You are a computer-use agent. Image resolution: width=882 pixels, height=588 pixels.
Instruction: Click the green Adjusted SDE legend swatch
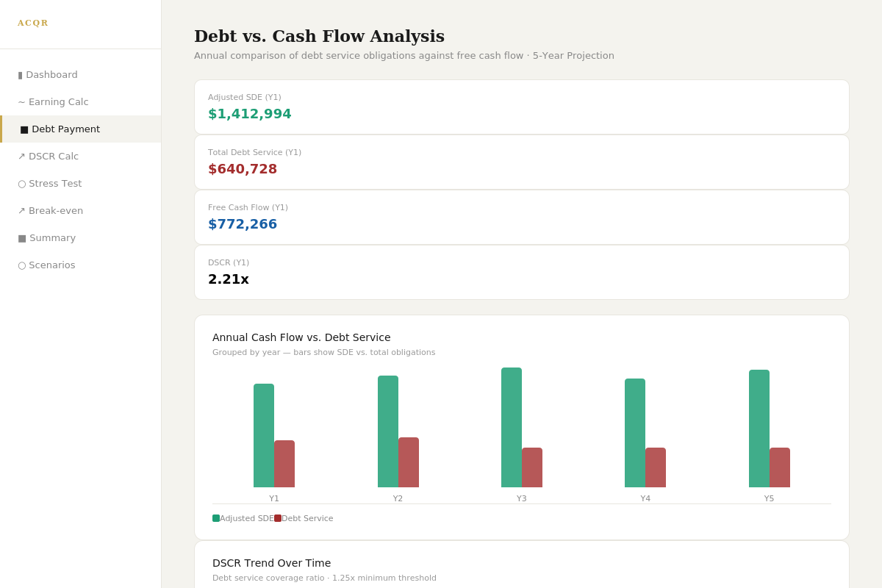(216, 518)
